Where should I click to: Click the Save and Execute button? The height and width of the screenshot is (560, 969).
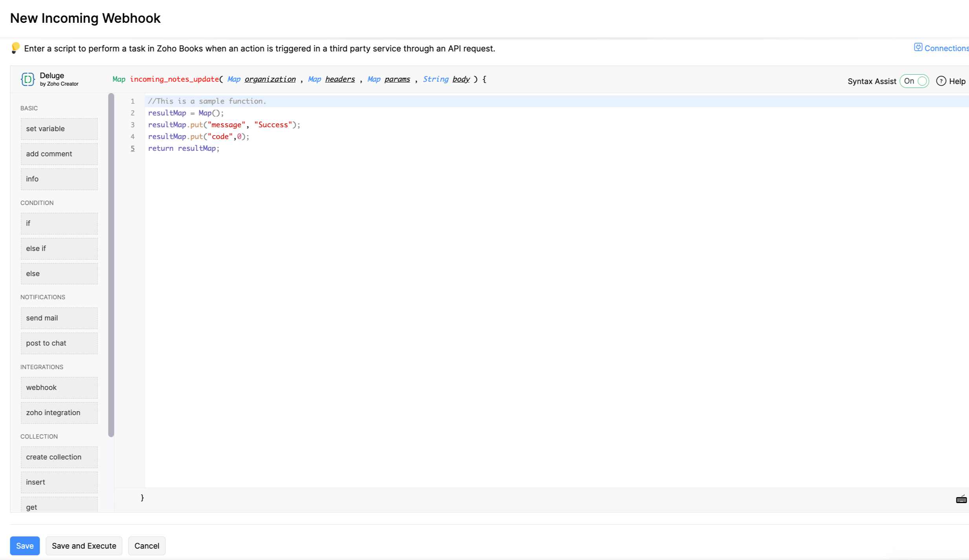[84, 545]
